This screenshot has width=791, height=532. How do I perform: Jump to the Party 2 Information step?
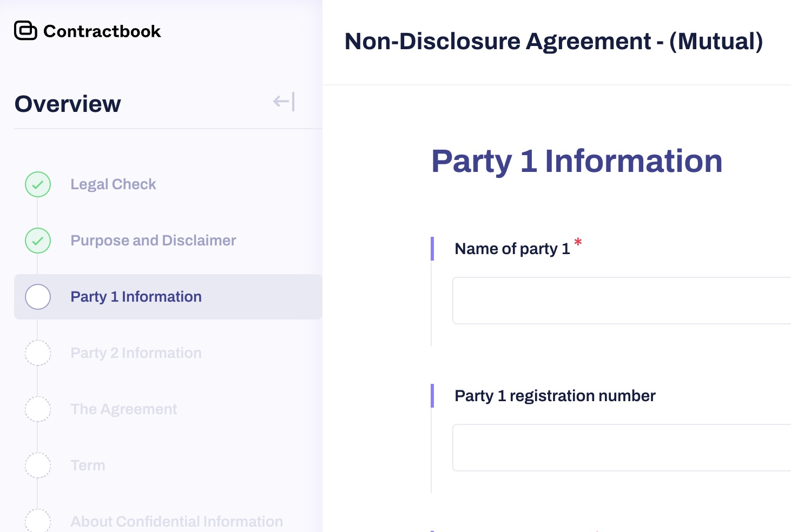[136, 353]
